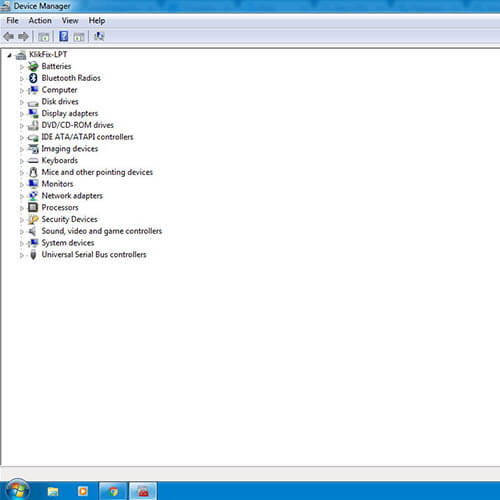
Task: Expand the Processors node arrow
Action: tap(22, 208)
